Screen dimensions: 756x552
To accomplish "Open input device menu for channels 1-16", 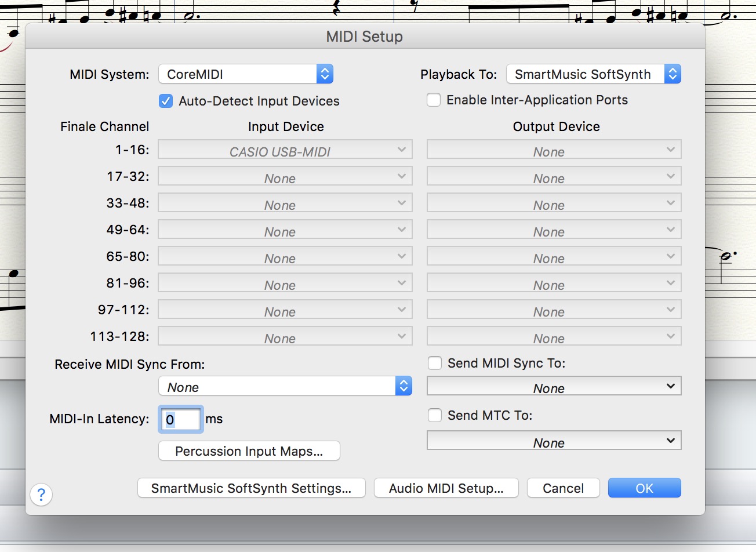I will coord(285,150).
